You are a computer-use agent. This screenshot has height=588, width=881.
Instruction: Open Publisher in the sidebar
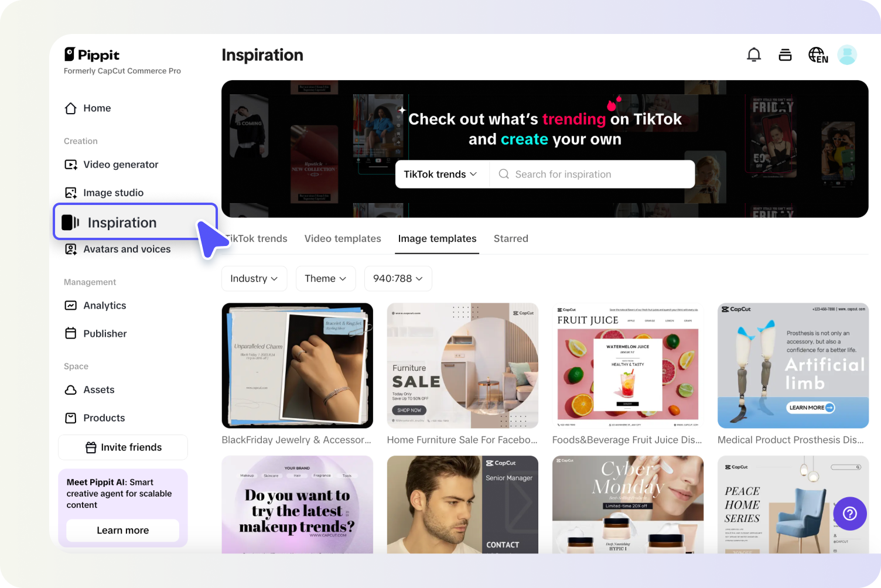tap(95, 334)
